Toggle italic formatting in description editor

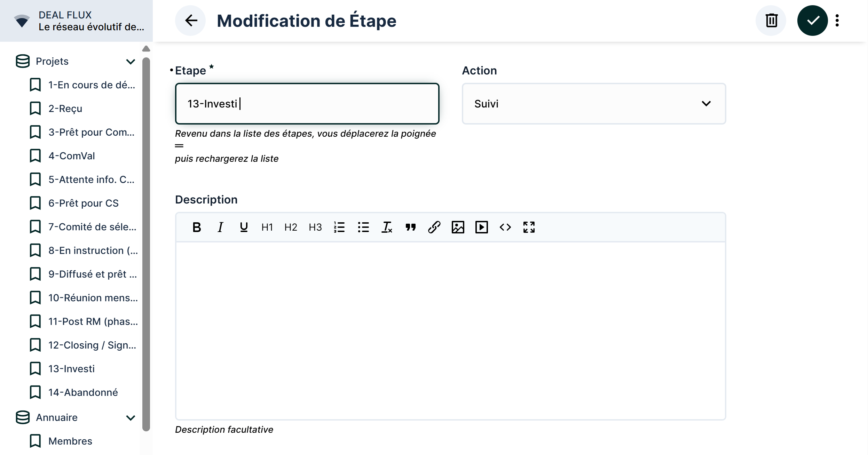coord(220,227)
